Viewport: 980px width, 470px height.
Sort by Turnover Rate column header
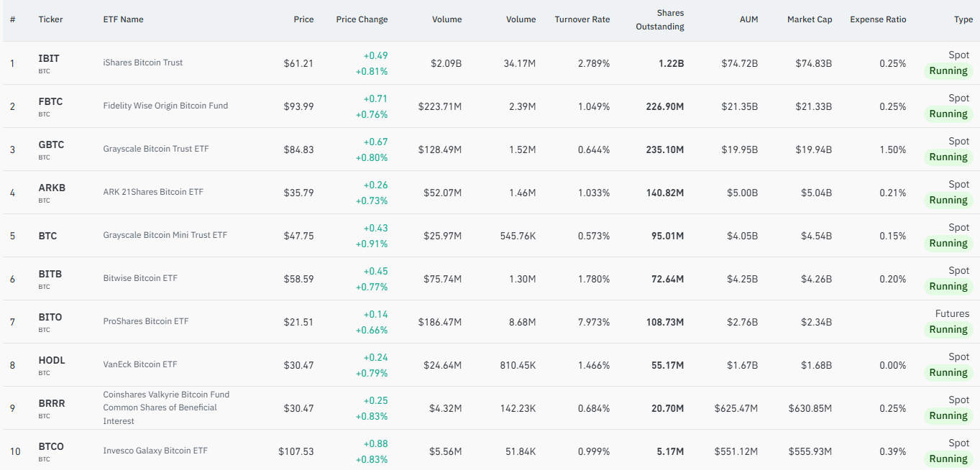[582, 19]
